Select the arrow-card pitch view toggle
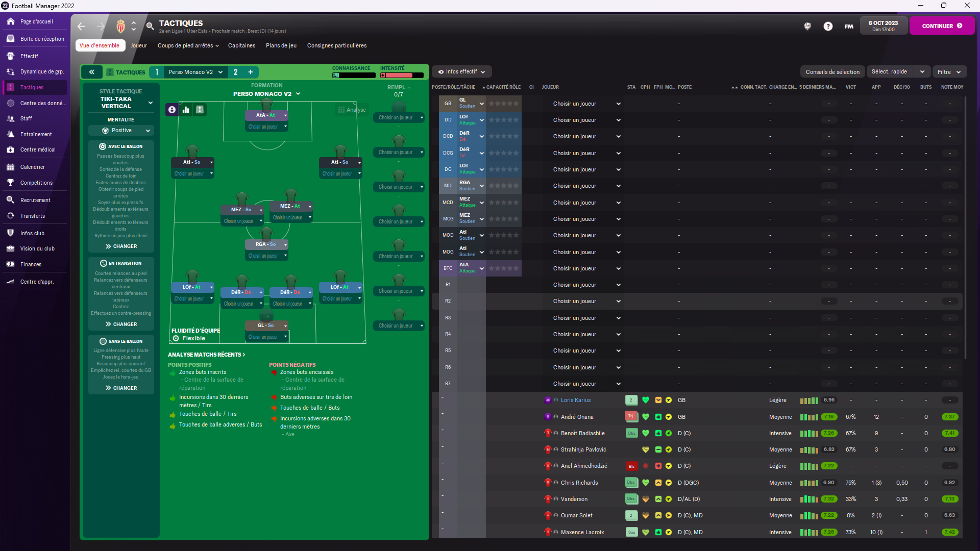Image resolution: width=980 pixels, height=551 pixels. [x=200, y=110]
